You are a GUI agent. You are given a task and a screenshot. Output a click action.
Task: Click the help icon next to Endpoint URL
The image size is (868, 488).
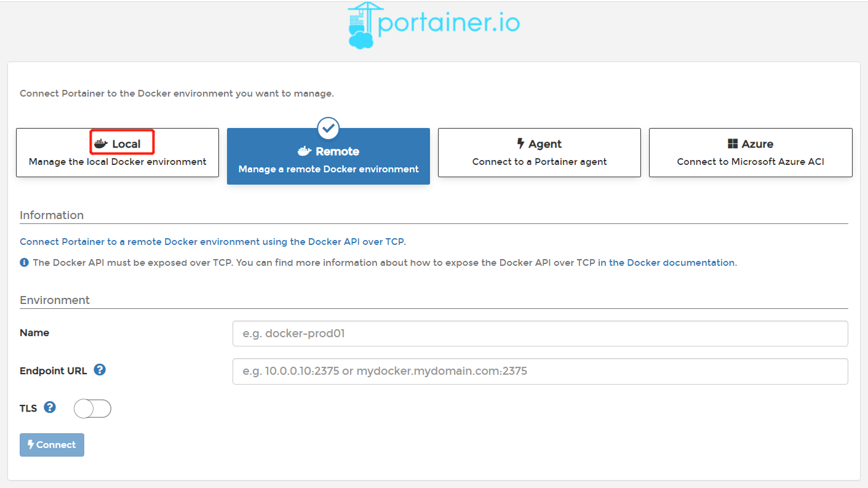(100, 370)
